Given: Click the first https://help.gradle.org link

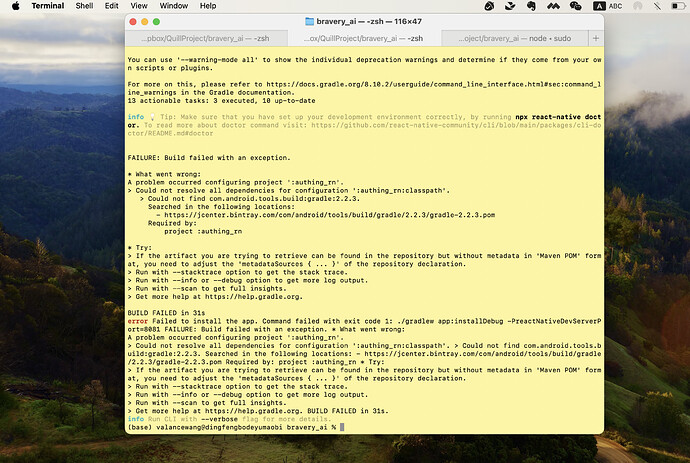Looking at the screenshot, I should pos(253,297).
